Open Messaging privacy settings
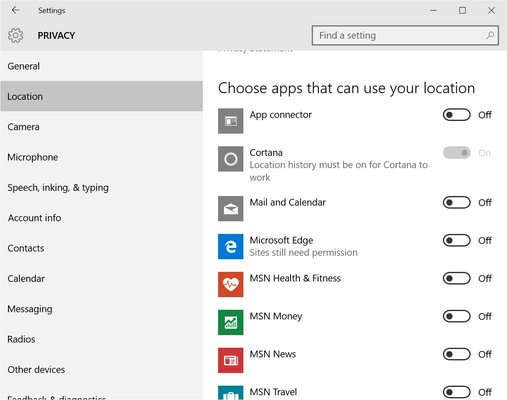507x400 pixels. [x=101, y=309]
